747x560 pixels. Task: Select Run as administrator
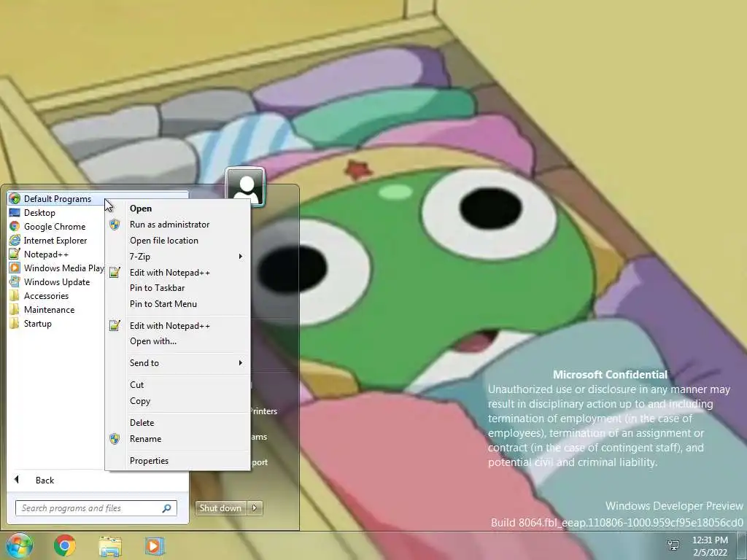point(178,225)
